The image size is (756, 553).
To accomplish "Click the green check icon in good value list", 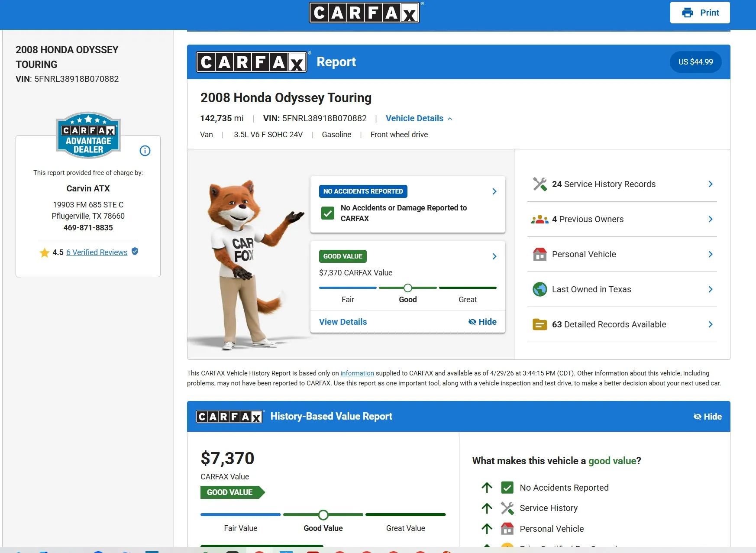I will [507, 488].
